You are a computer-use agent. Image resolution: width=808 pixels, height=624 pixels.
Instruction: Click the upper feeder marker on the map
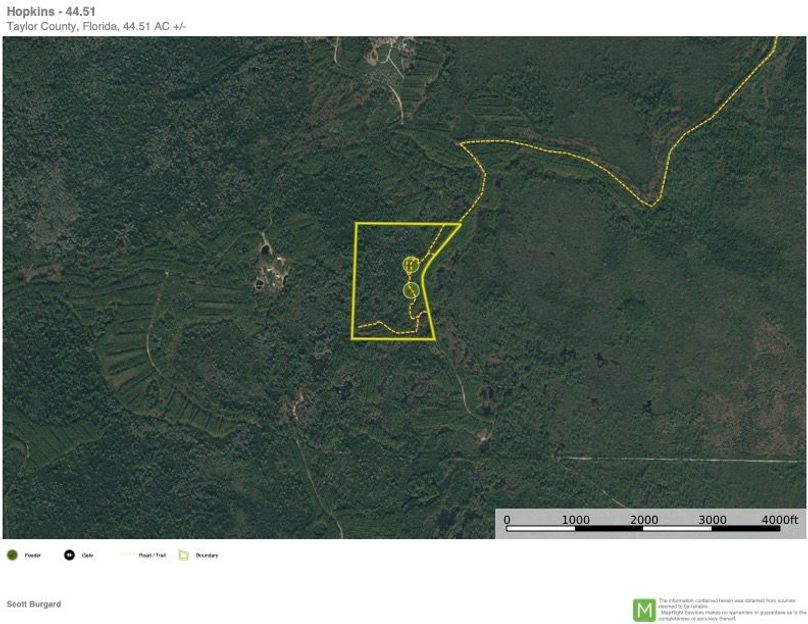pyautogui.click(x=411, y=264)
